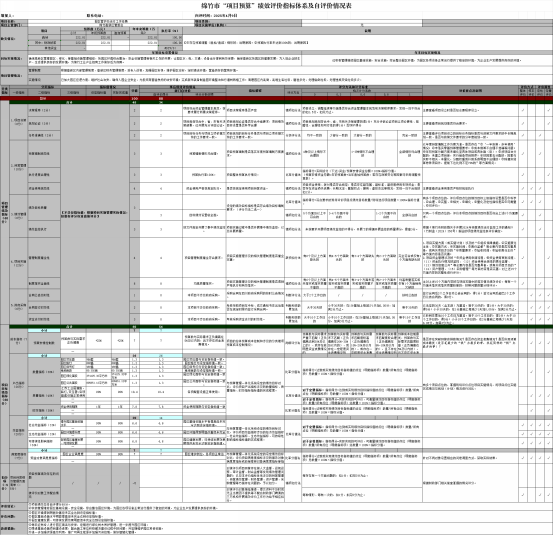Toggle first checkmark in the bottom-most checked row

[522, 495]
